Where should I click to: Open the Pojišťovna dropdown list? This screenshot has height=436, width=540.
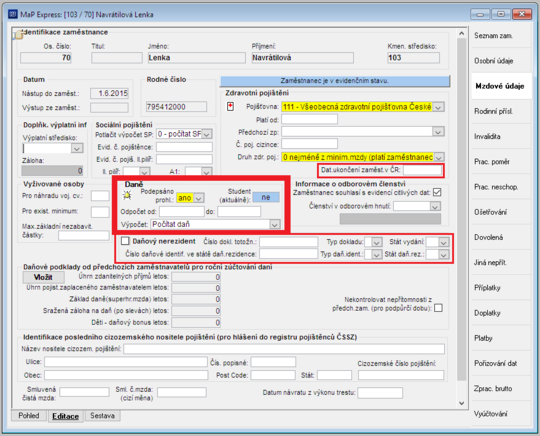[438, 107]
